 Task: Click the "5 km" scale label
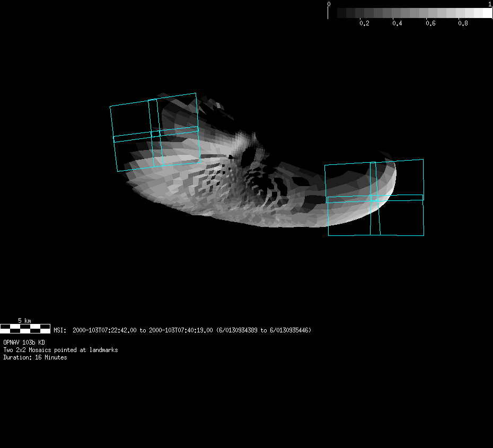point(24,321)
